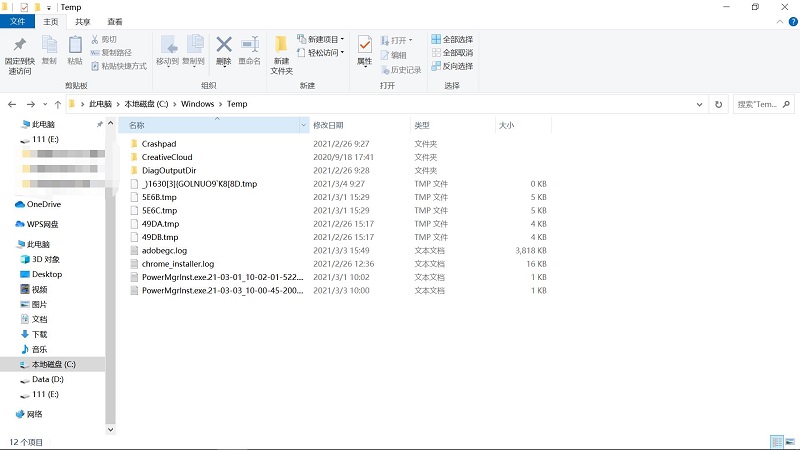Select Data (D:) in the navigation pane
The width and height of the screenshot is (800, 450).
click(x=48, y=379)
